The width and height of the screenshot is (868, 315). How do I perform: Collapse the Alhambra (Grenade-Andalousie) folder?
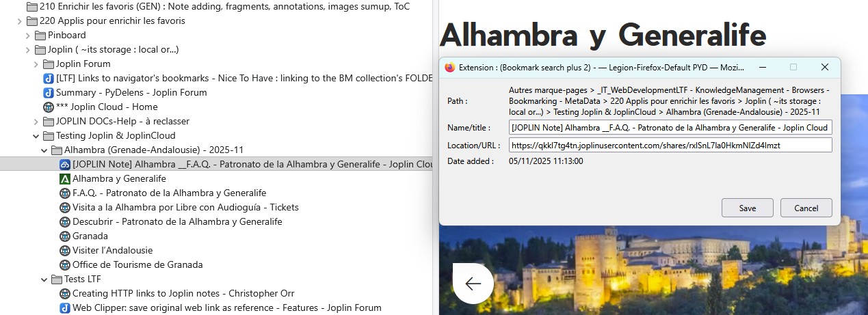click(x=44, y=150)
